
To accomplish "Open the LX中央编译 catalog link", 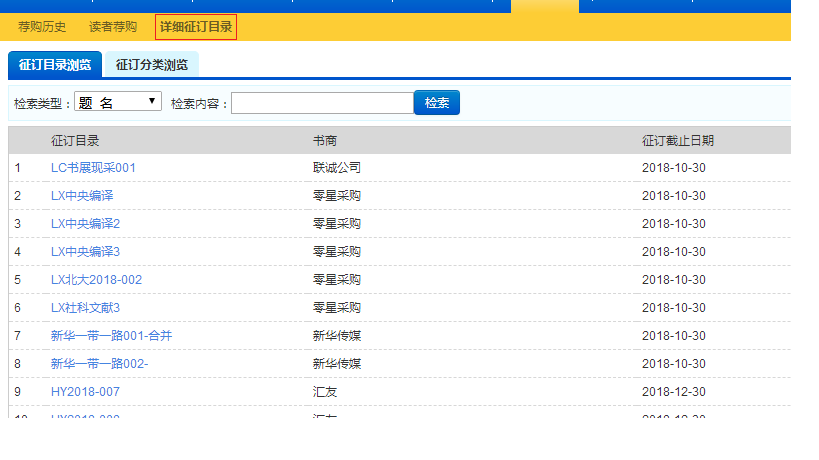I will pos(82,196).
